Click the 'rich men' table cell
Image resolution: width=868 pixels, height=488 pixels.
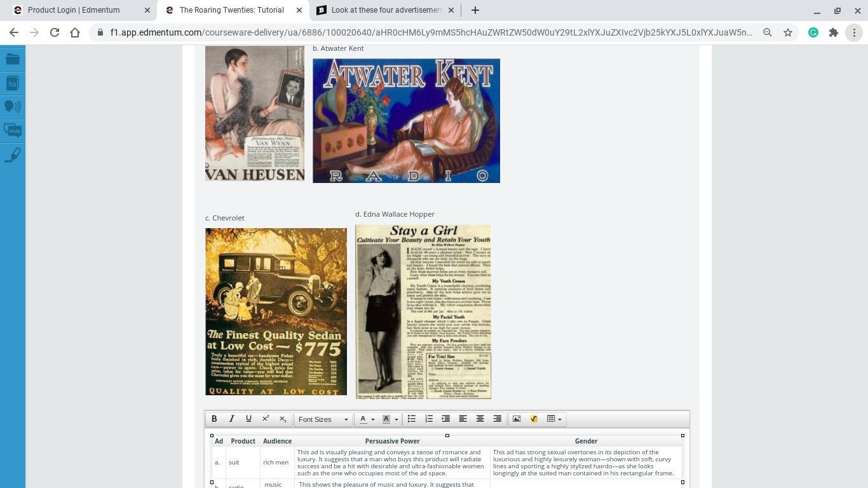coord(276,463)
